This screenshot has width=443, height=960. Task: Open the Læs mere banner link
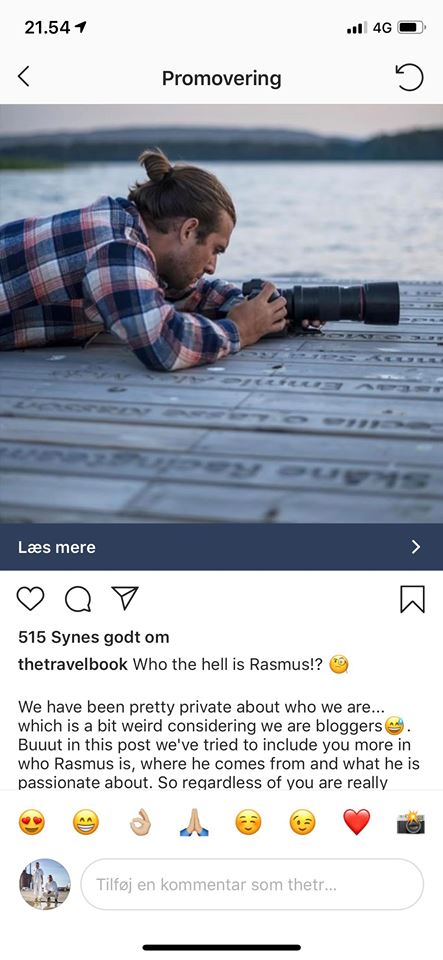[x=222, y=547]
